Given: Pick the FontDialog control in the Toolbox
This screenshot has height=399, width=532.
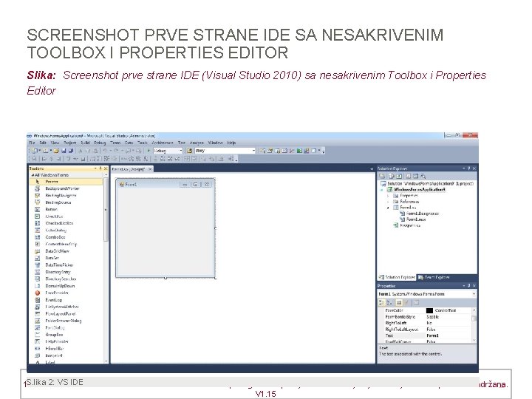Looking at the screenshot, I should coord(66,328).
